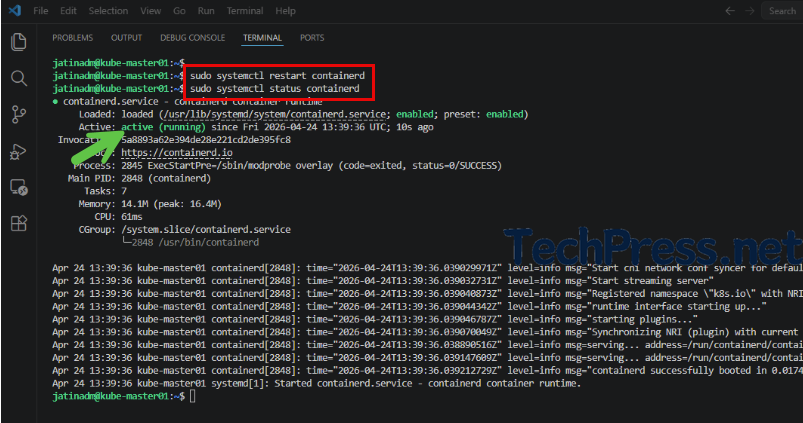The height and width of the screenshot is (423, 803).
Task: Click 'Registered namespace' log line
Action: pyautogui.click(x=427, y=293)
